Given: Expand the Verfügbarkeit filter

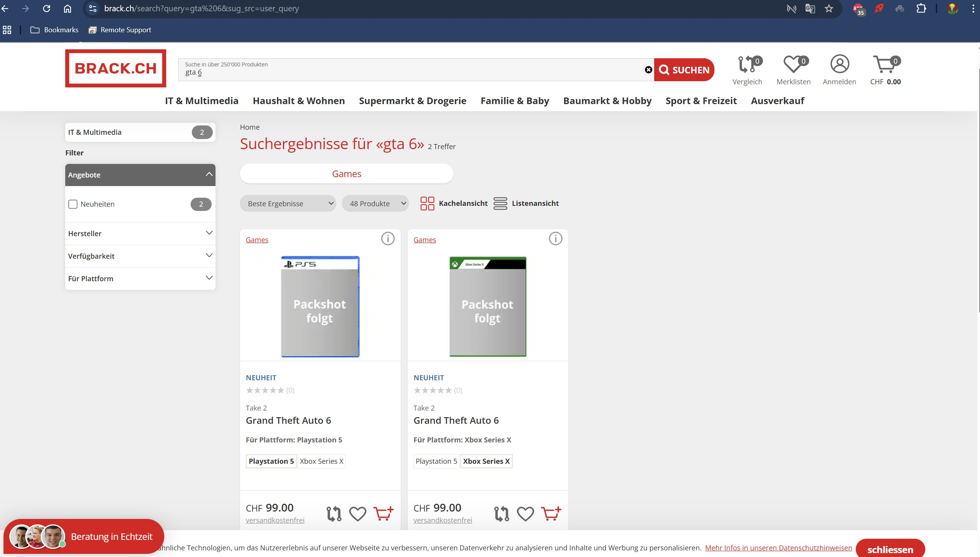Looking at the screenshot, I should (140, 256).
